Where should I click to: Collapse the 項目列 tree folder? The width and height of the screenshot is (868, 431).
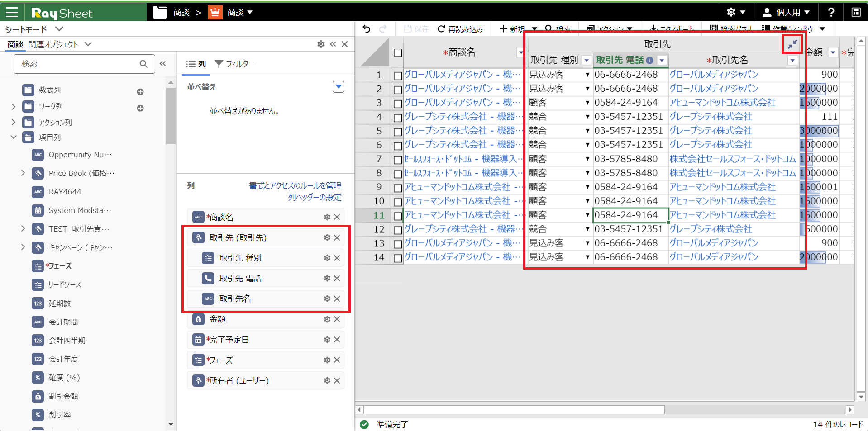tap(14, 137)
